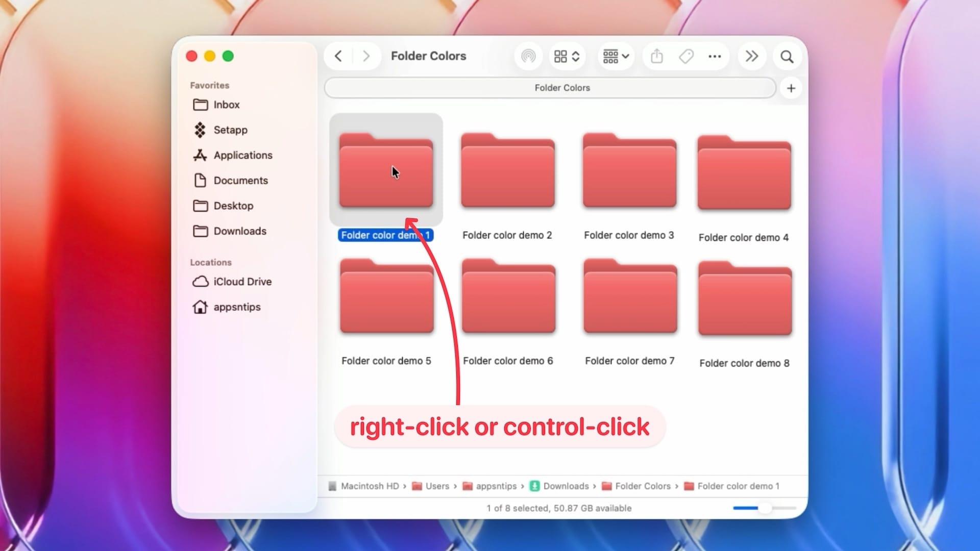Open Applications in the sidebar
980x551 pixels.
pos(232,155)
